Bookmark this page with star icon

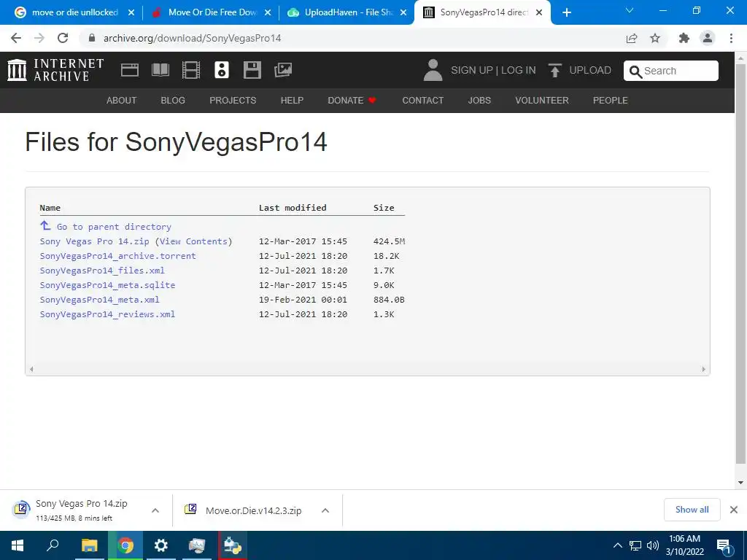[x=655, y=38]
